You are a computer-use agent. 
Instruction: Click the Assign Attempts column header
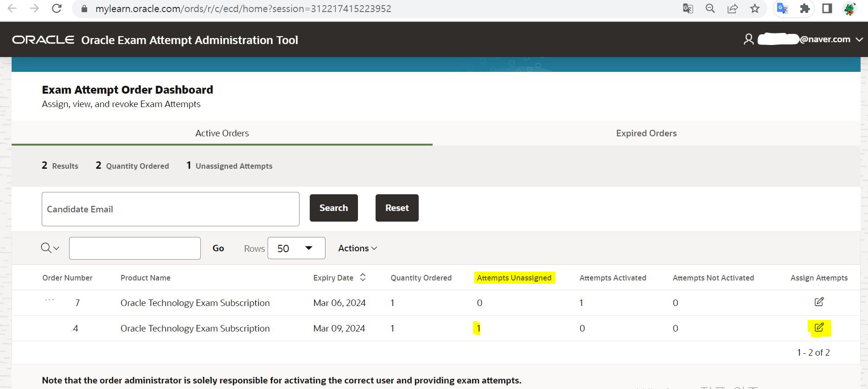(819, 278)
